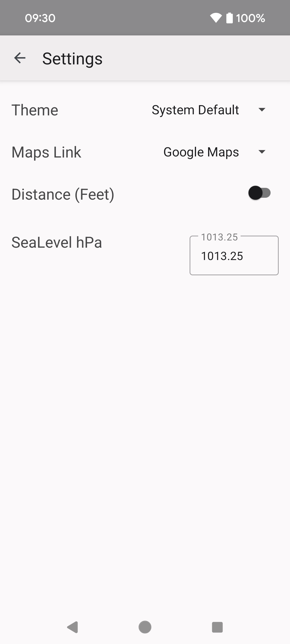Image resolution: width=290 pixels, height=644 pixels.
Task: Select the System Default theme value
Action: (195, 110)
